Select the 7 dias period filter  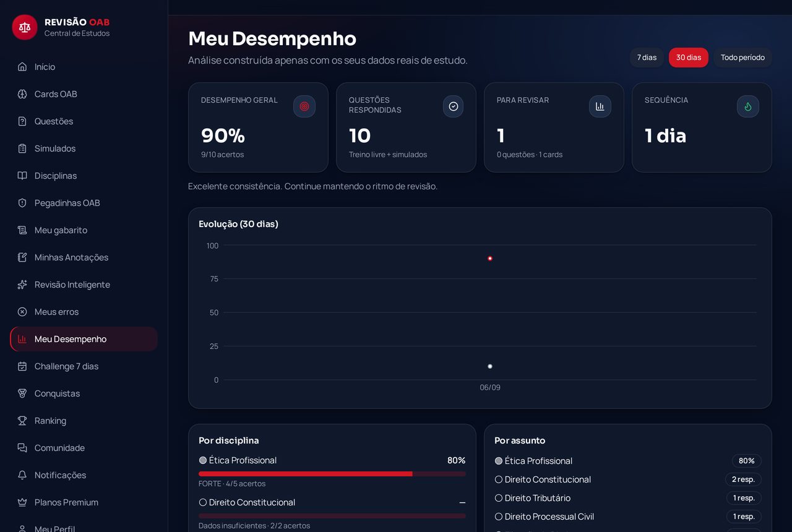coord(647,58)
